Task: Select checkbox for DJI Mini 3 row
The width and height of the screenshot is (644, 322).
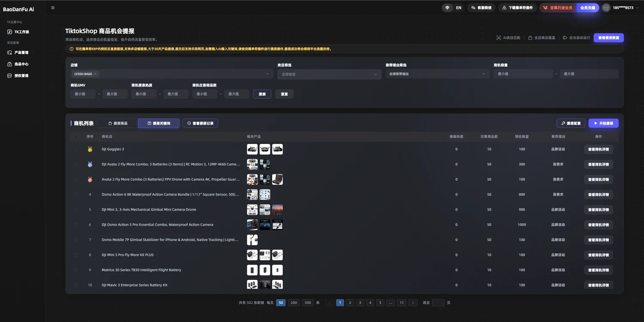Action: click(x=76, y=210)
